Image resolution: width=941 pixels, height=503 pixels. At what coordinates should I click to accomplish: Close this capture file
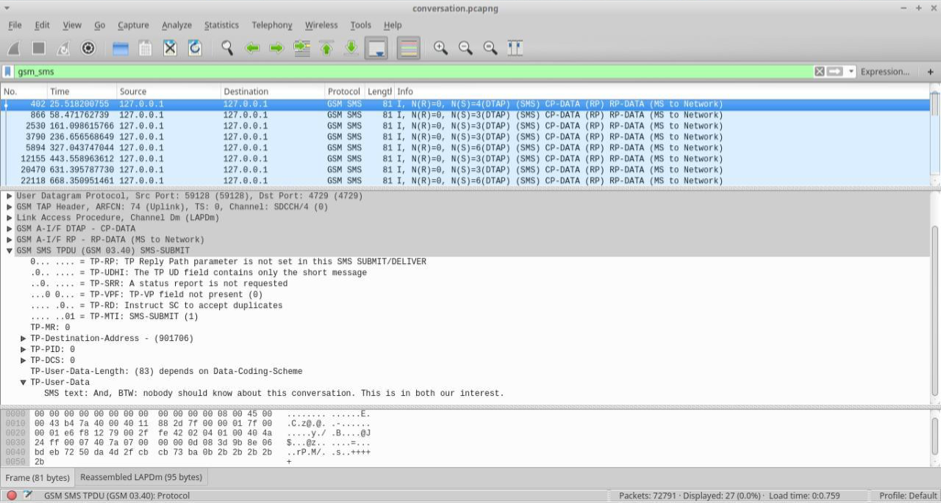point(170,49)
